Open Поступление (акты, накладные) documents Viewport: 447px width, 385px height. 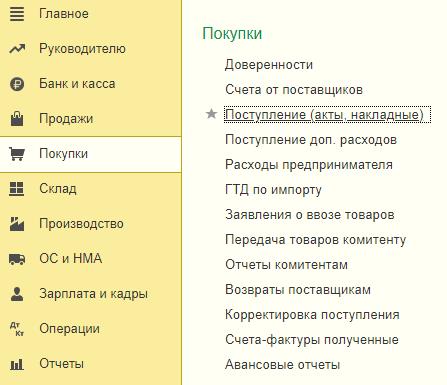click(324, 114)
